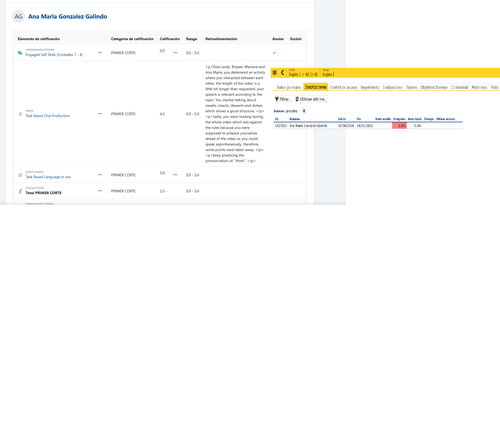The image size is (500, 436).
Task: Click the Engaged Self Skills external tool icon
Action: [x=20, y=53]
